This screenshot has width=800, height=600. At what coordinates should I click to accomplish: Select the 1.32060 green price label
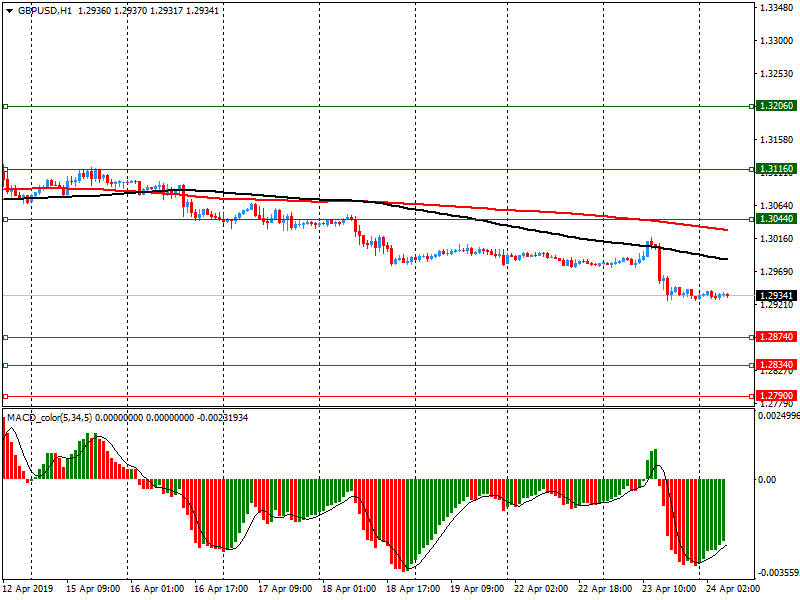(777, 106)
